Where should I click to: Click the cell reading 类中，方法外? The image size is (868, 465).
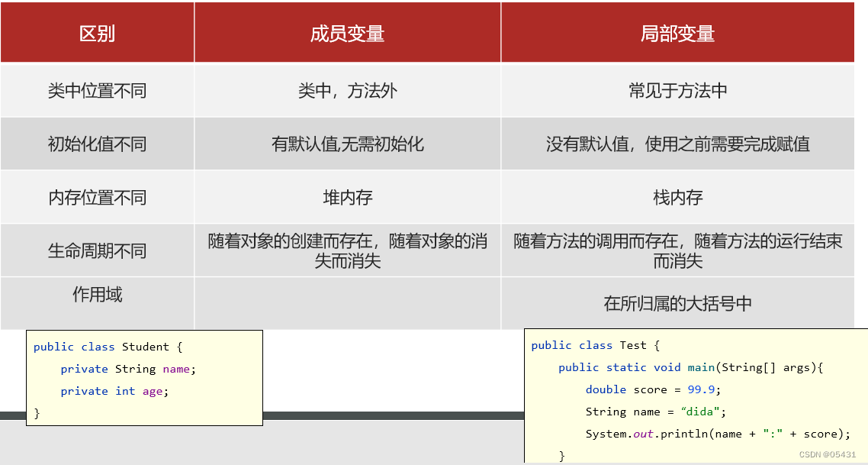click(348, 89)
